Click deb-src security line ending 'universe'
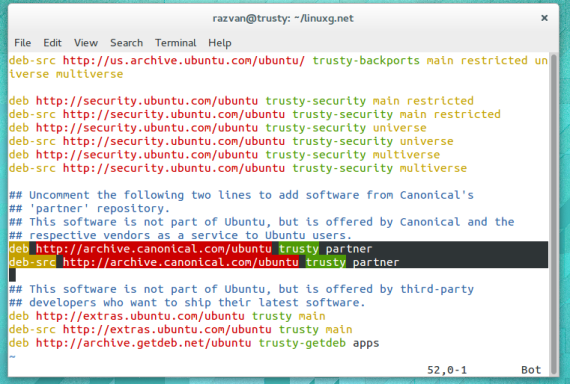 point(231,141)
